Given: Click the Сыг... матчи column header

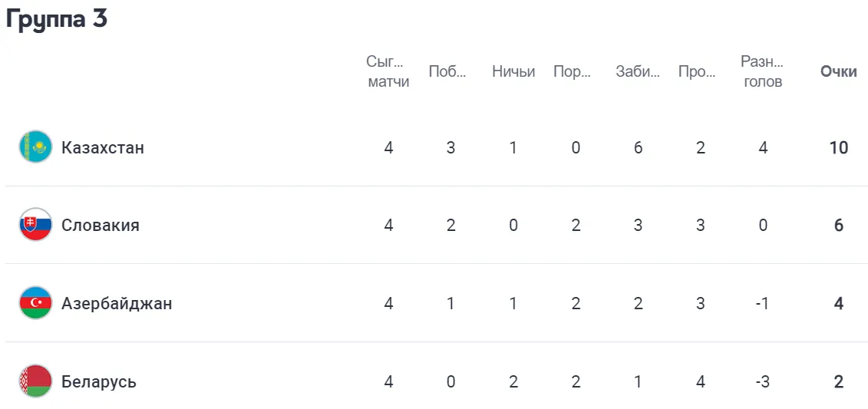Looking at the screenshot, I should (388, 72).
